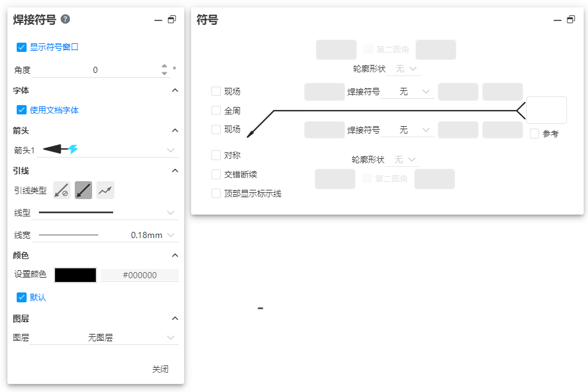
Task: Click the help icon beside 焊接符号 title
Action: coord(66,19)
